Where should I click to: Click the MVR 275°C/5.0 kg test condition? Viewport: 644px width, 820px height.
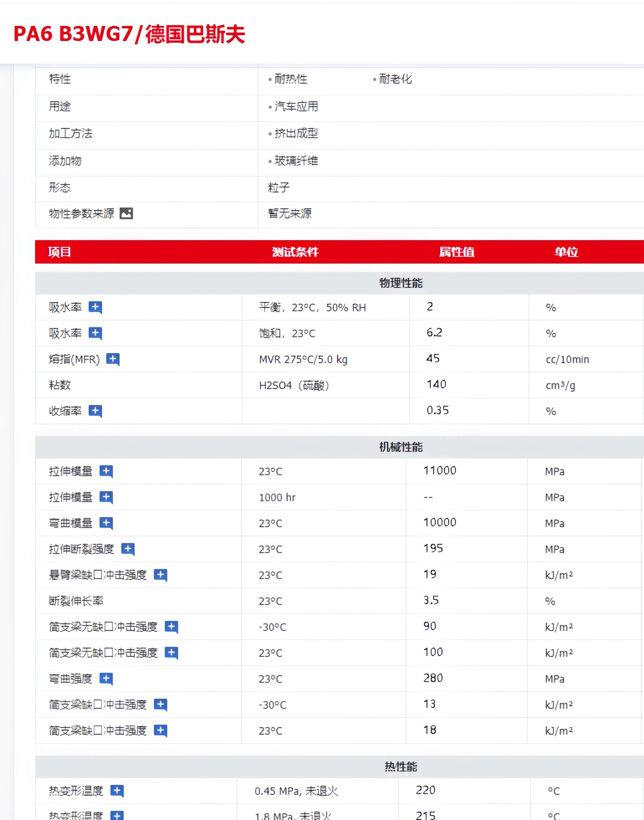303,359
